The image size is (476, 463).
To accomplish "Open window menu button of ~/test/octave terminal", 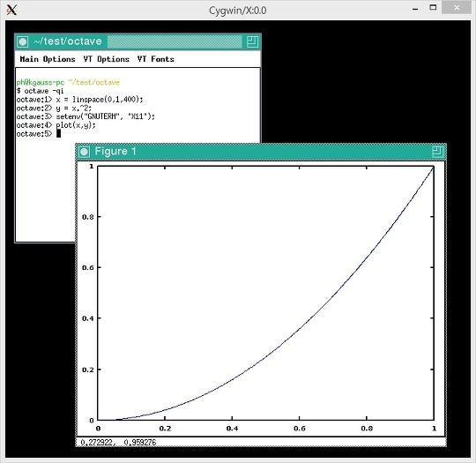I will click(x=23, y=41).
